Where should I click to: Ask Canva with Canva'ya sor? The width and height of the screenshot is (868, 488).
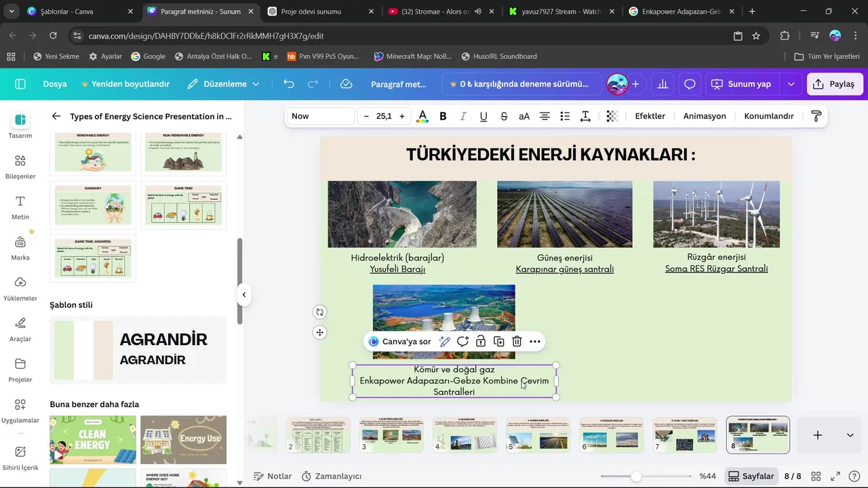tap(400, 342)
